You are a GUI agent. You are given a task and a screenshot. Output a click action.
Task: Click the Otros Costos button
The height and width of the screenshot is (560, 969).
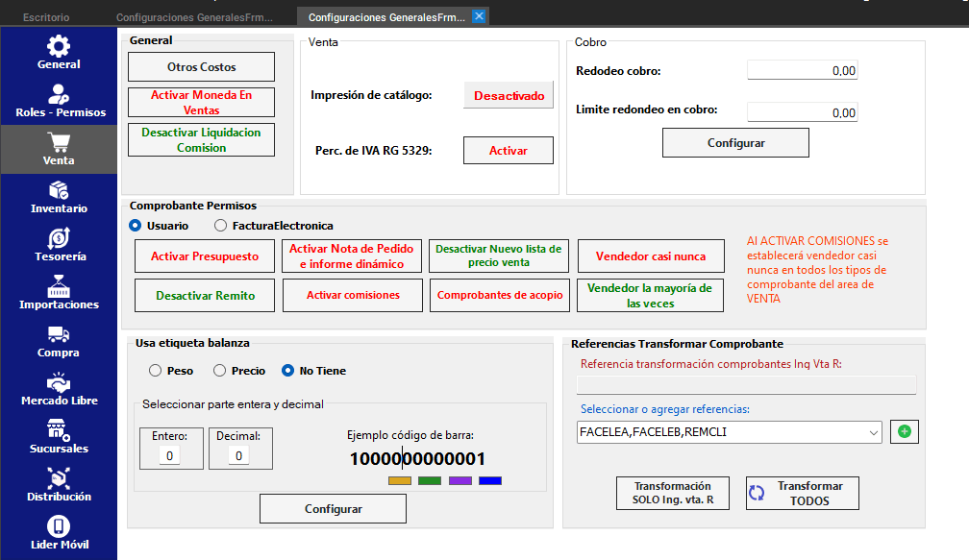click(x=201, y=67)
